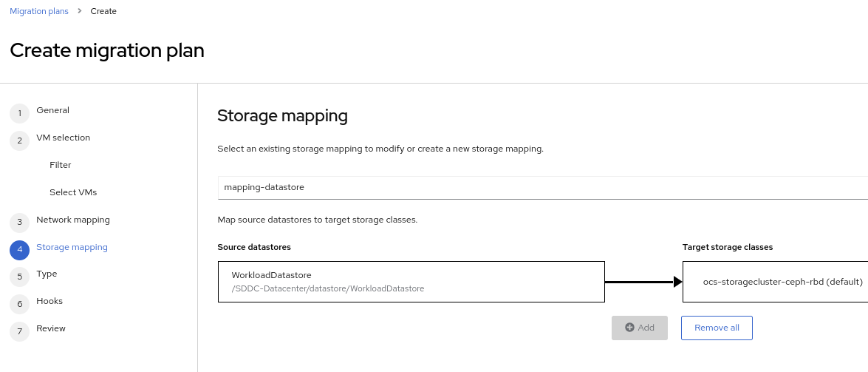Click step number 6 circle
This screenshot has width=868, height=372.
[19, 304]
